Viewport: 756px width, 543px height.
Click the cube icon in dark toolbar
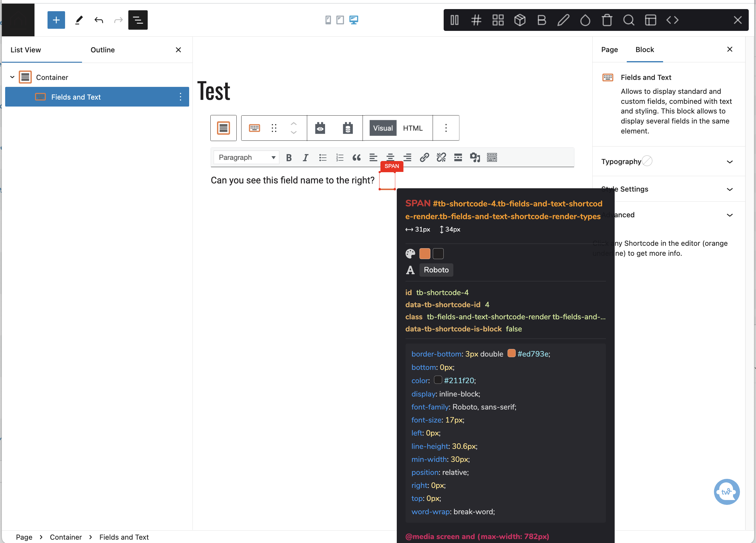pos(520,20)
